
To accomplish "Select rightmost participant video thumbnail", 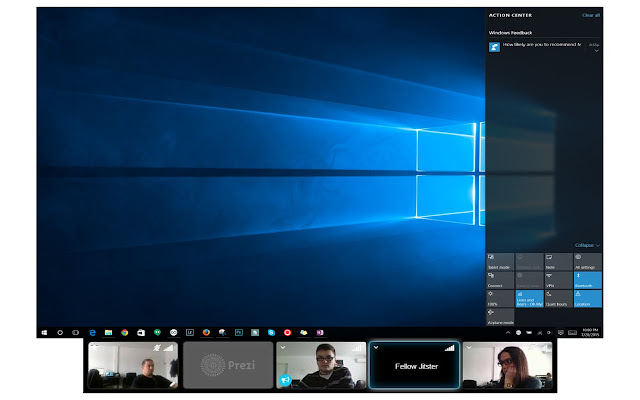I will coord(507,365).
